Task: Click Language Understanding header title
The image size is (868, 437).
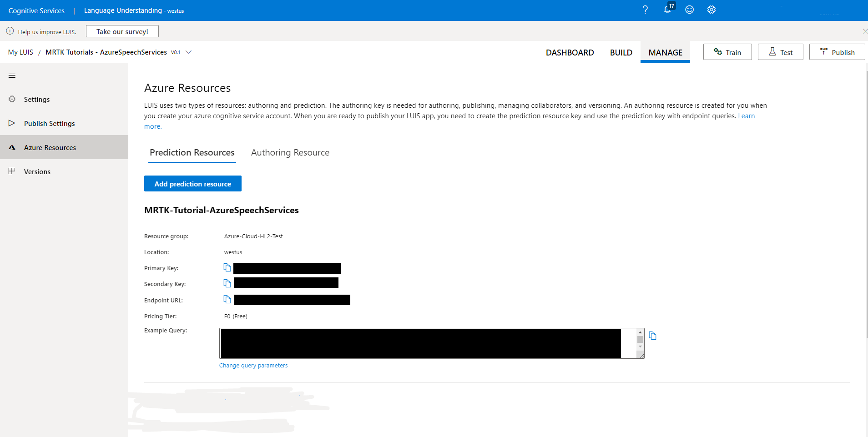Action: click(123, 10)
